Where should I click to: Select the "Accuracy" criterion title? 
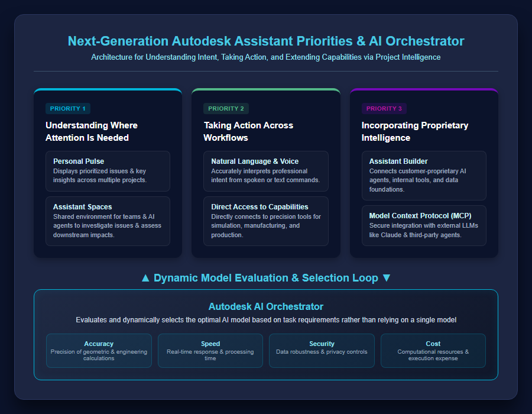pyautogui.click(x=99, y=344)
